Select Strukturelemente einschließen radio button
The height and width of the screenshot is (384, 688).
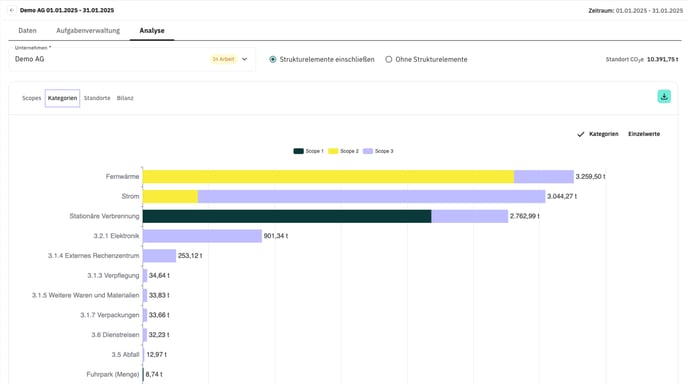coord(273,59)
